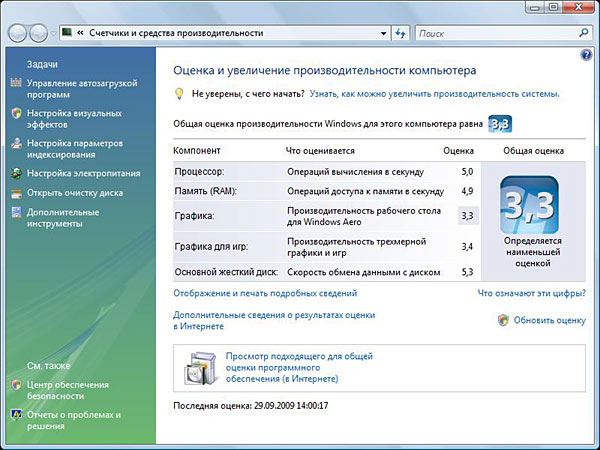The image size is (600, 450).
Task: Click the Back navigation arrow button
Action: 18,33
